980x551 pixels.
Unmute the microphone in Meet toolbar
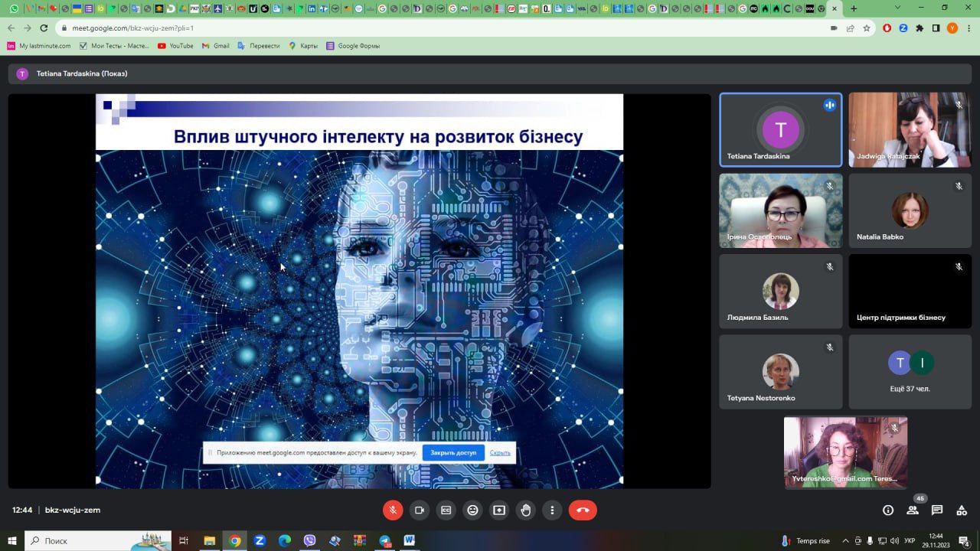(393, 510)
